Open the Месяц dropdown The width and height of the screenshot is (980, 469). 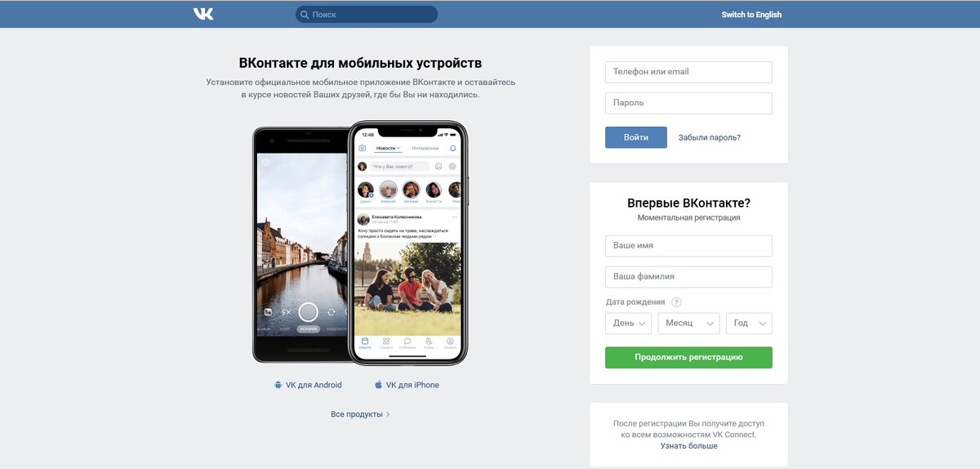coord(688,324)
